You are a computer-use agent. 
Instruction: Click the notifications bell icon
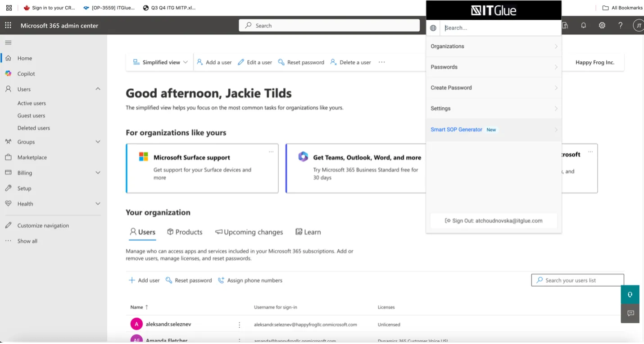pos(584,26)
